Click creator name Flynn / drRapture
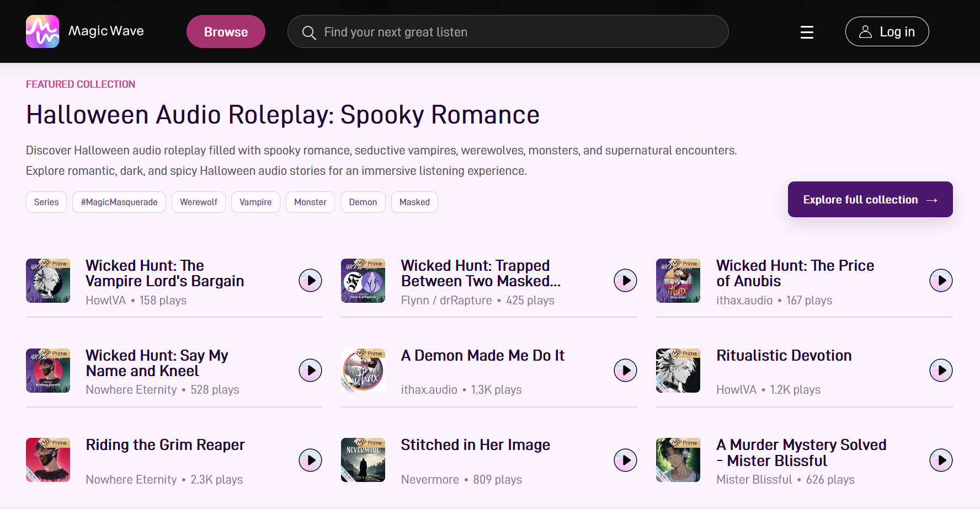This screenshot has width=980, height=509. coord(446,300)
